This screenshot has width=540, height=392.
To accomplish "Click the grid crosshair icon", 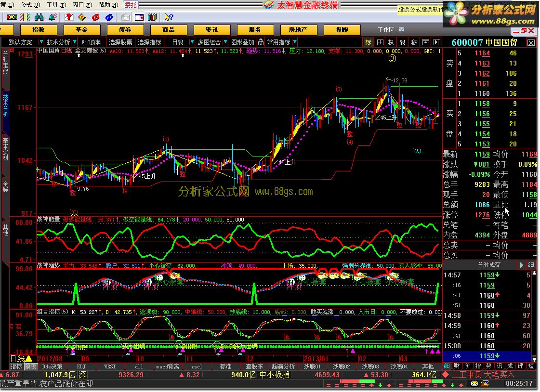I will [380, 42].
